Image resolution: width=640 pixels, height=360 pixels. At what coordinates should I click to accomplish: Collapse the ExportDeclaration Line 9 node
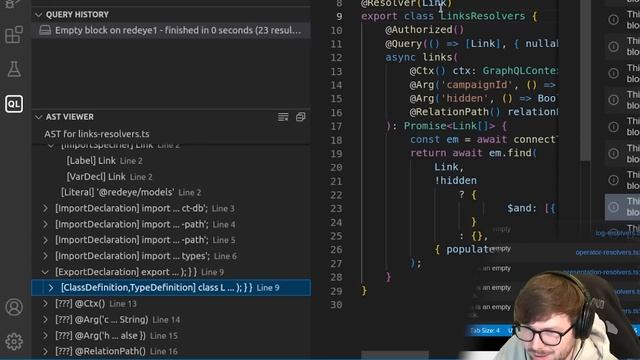[45, 272]
